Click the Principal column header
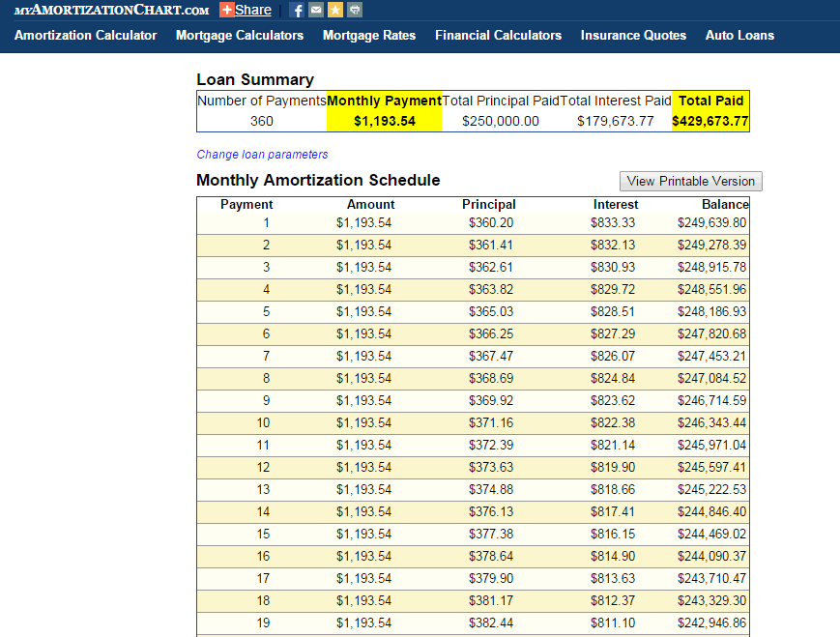The width and height of the screenshot is (840, 637). pos(488,205)
